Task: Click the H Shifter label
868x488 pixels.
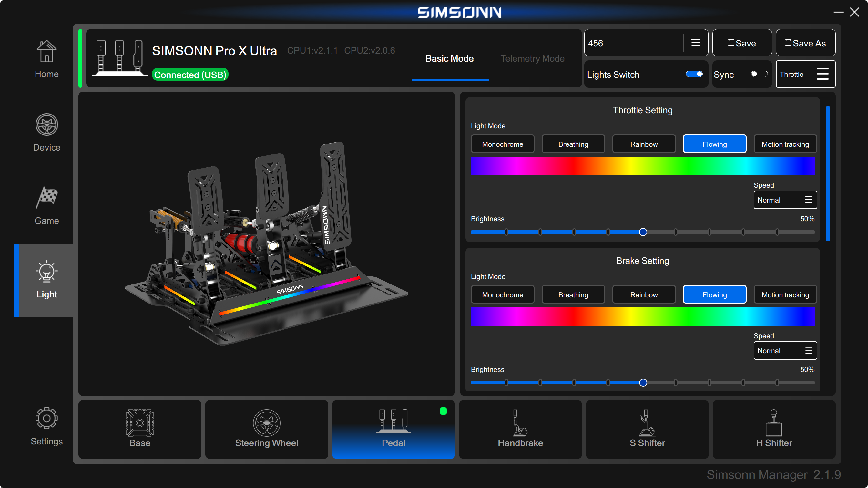Action: pyautogui.click(x=774, y=443)
